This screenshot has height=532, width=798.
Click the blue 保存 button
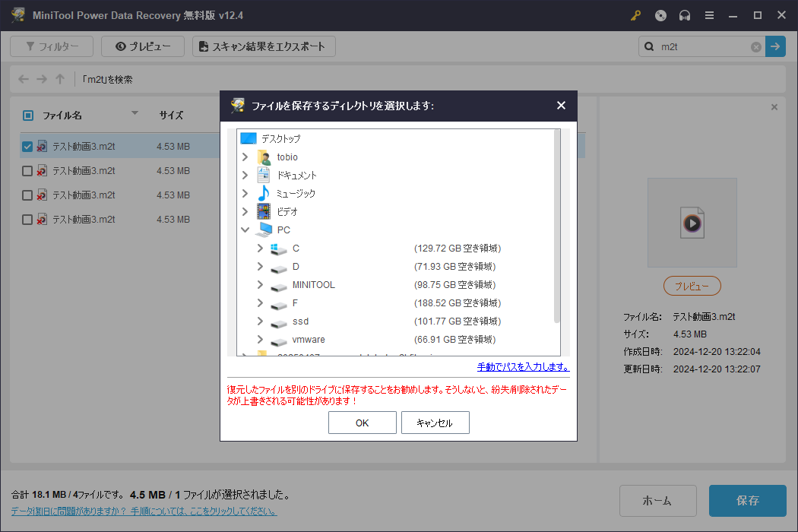748,500
